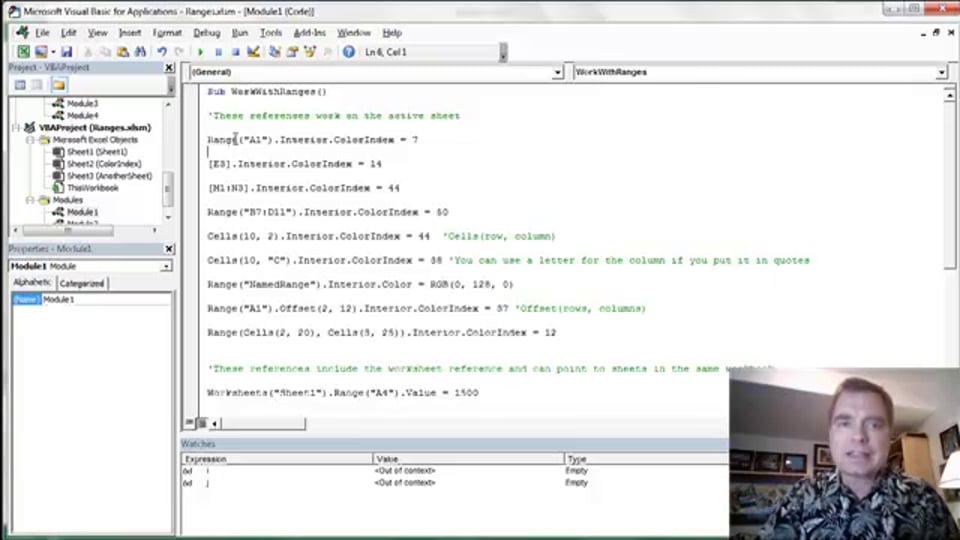Click the Reset stop icon
The width and height of the screenshot is (960, 540).
235,52
